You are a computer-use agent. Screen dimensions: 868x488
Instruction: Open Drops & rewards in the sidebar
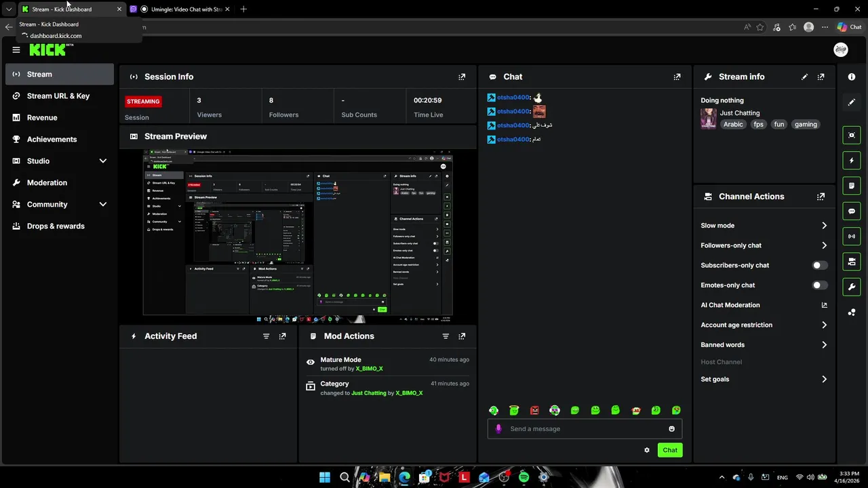pos(60,226)
